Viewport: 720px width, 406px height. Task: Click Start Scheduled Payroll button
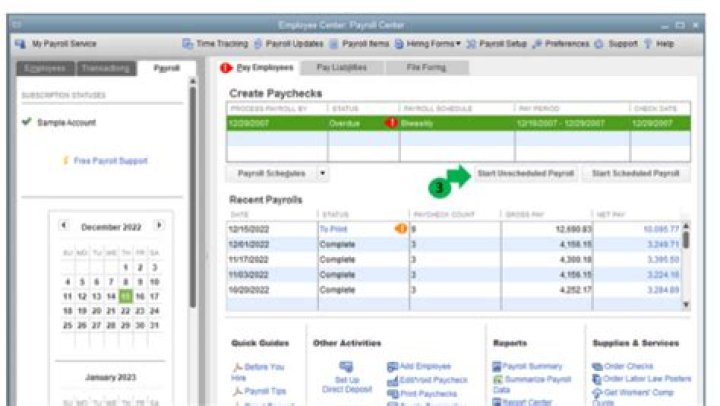tap(636, 173)
